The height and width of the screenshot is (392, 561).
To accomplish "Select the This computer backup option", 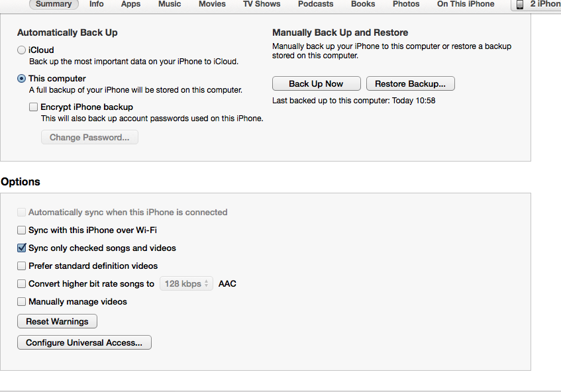I will pos(21,78).
